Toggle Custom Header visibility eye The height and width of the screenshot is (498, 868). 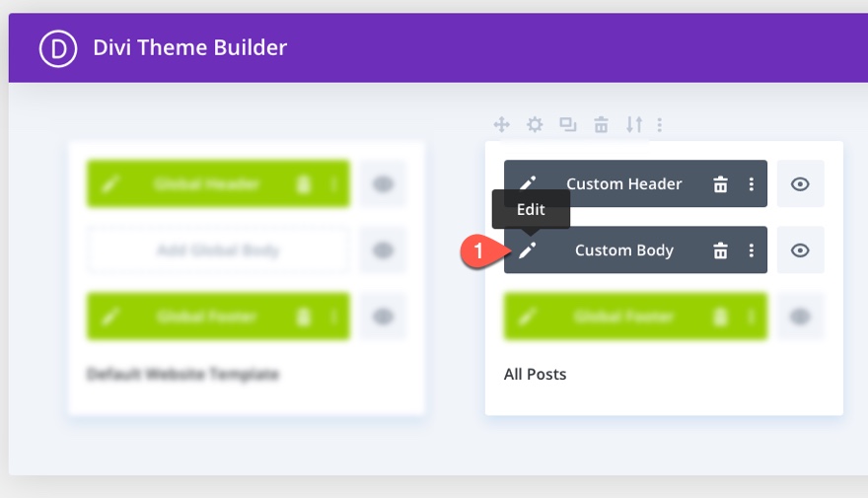tap(800, 183)
